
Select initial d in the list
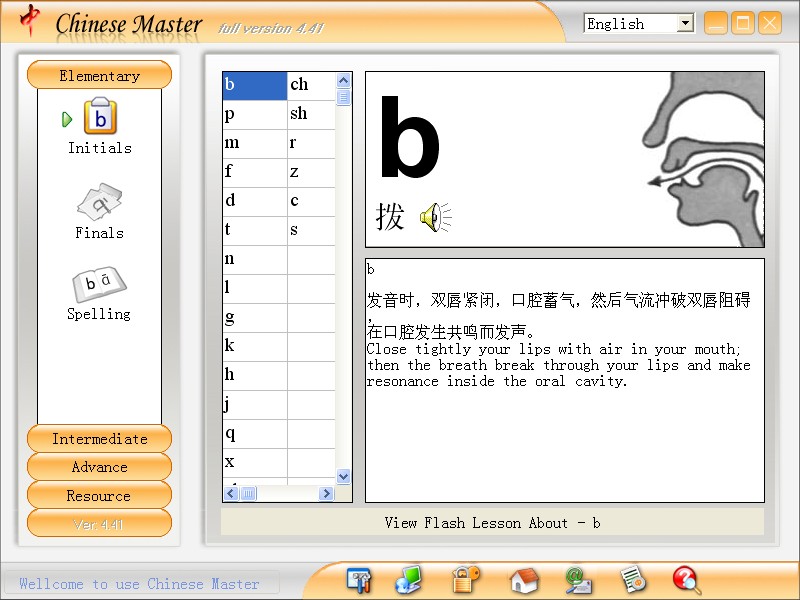click(255, 202)
